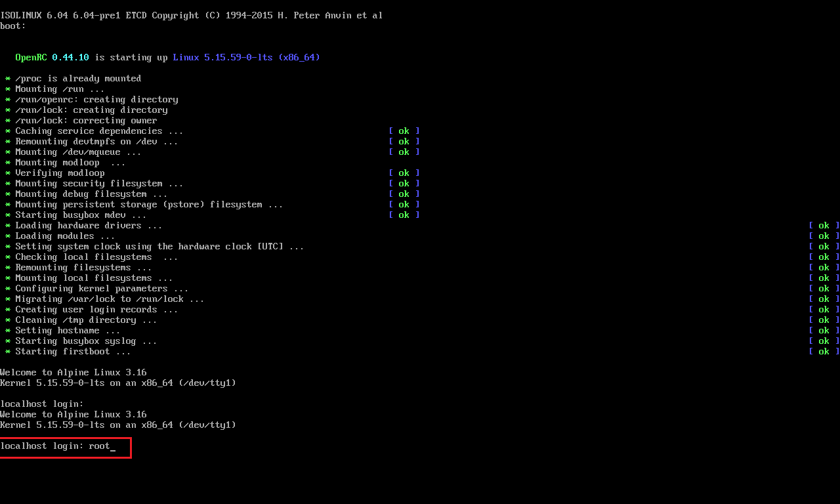Click the OpenRC version '0.44.10'
The height and width of the screenshot is (504, 840).
(x=71, y=58)
